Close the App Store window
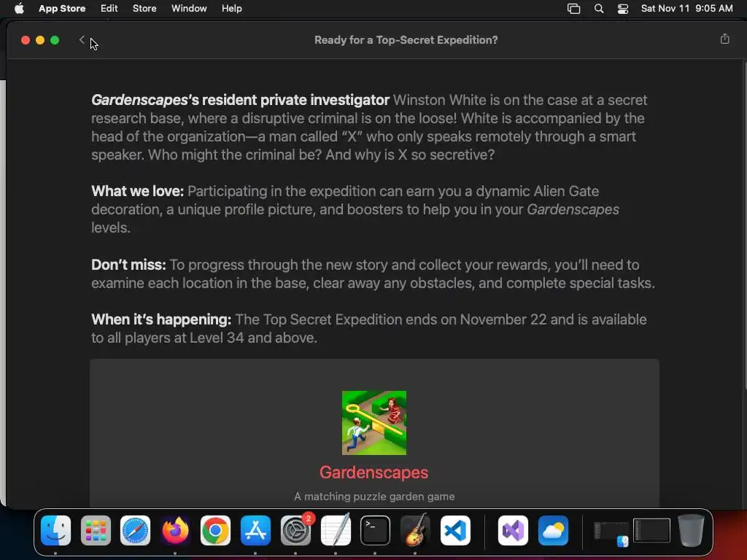Image resolution: width=747 pixels, height=560 pixels. [x=26, y=40]
